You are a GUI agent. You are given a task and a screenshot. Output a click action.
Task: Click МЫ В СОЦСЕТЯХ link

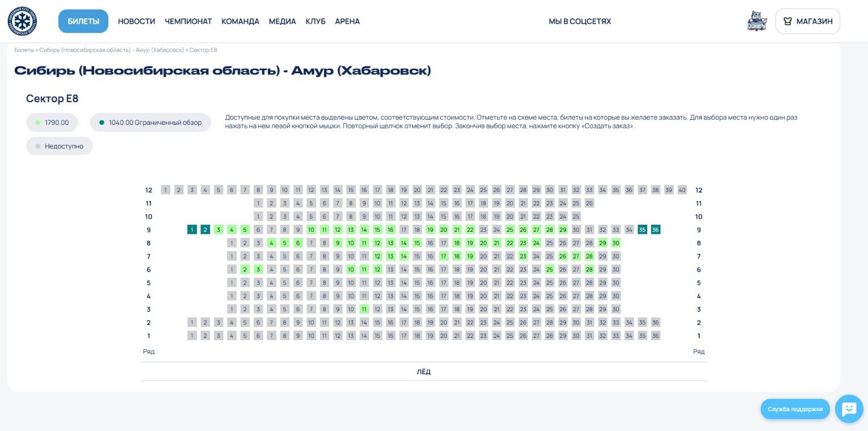[x=580, y=22]
